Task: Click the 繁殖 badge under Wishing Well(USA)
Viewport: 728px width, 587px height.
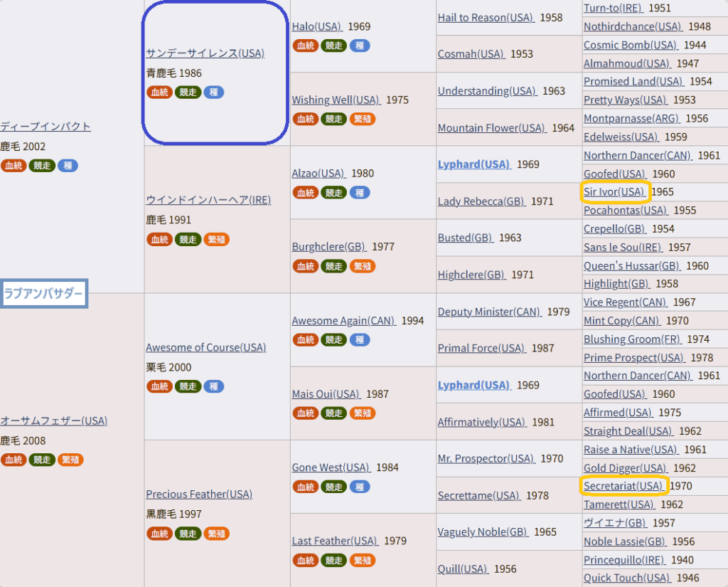Action: click(363, 119)
